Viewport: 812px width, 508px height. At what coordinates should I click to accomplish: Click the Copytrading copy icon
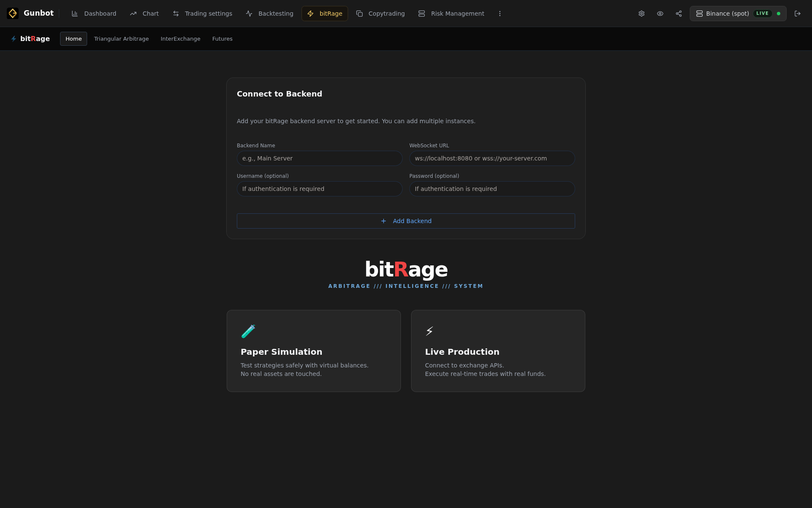tap(359, 14)
